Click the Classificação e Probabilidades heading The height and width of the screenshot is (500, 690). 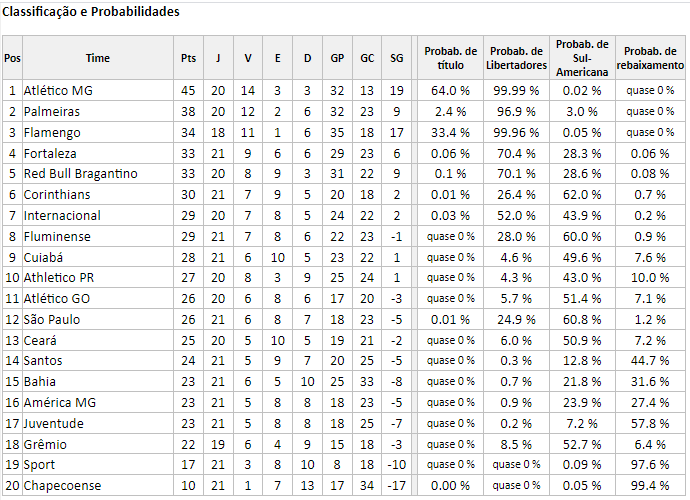[x=91, y=12]
